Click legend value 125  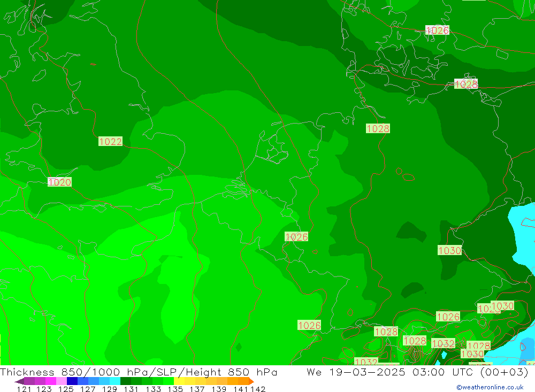coord(65,389)
